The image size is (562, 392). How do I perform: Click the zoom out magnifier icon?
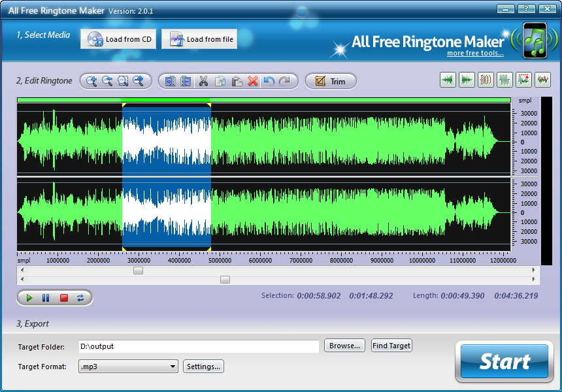pyautogui.click(x=107, y=81)
